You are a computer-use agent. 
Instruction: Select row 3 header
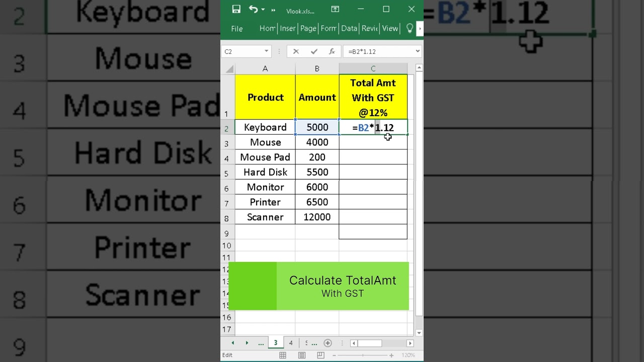[227, 143]
